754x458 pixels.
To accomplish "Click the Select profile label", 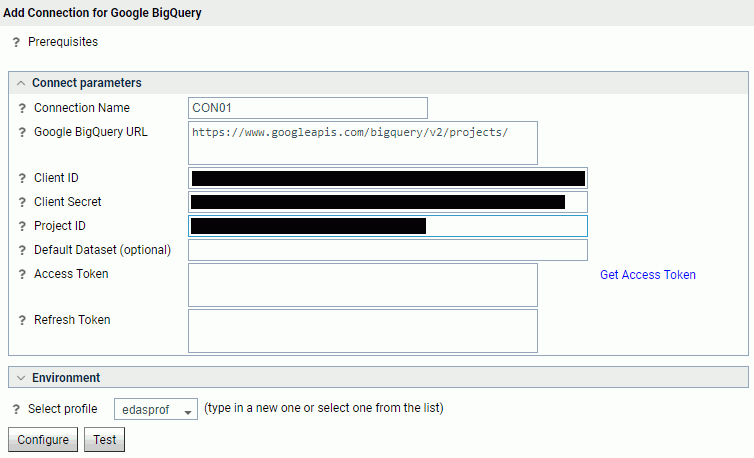I will [63, 408].
